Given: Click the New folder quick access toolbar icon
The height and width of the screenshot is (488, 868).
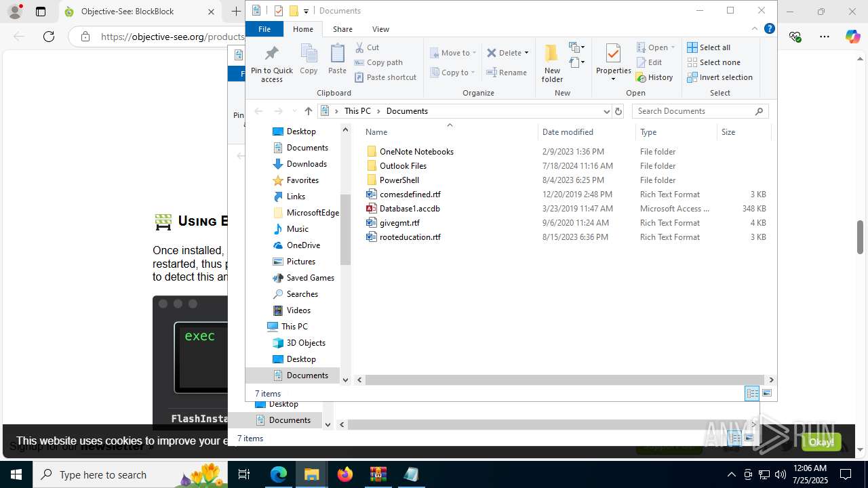Looking at the screenshot, I should (294, 11).
